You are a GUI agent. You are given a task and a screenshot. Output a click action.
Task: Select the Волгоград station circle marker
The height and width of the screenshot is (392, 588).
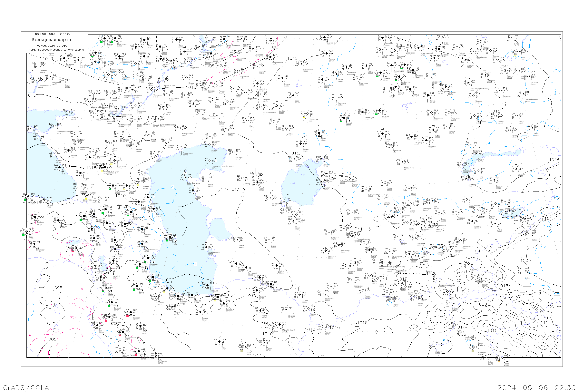pyautogui.click(x=136, y=105)
